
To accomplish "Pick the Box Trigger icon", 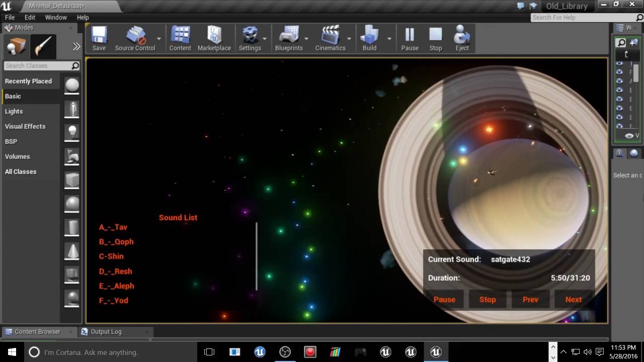I will pyautogui.click(x=72, y=275).
